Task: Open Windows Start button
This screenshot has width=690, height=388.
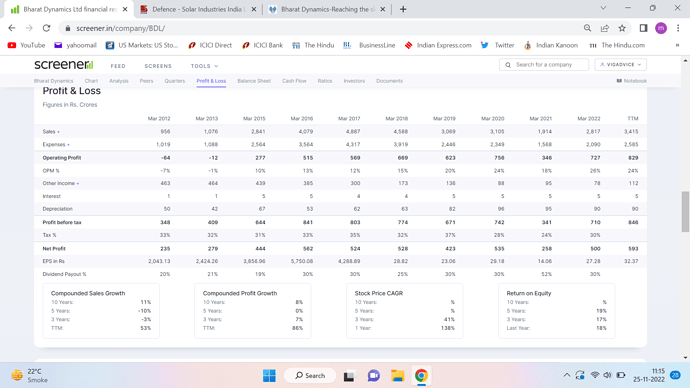Action: point(269,376)
